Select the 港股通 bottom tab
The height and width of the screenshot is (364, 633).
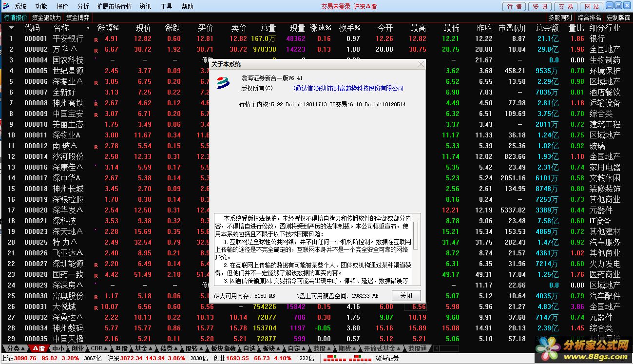pos(418,348)
